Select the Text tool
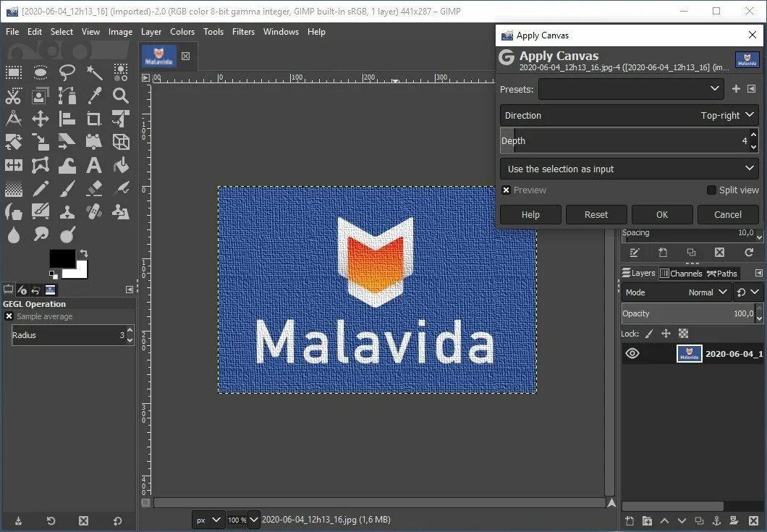767x532 pixels. 94,166
